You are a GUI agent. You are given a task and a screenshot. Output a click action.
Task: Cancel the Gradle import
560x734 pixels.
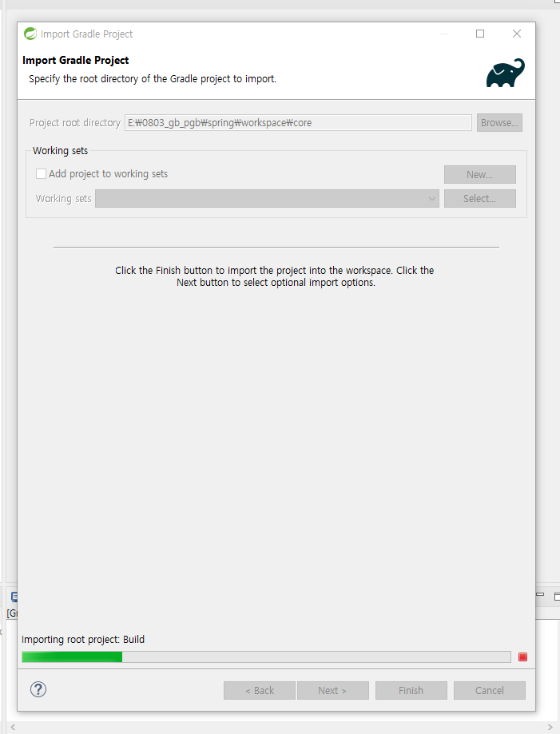(x=490, y=690)
